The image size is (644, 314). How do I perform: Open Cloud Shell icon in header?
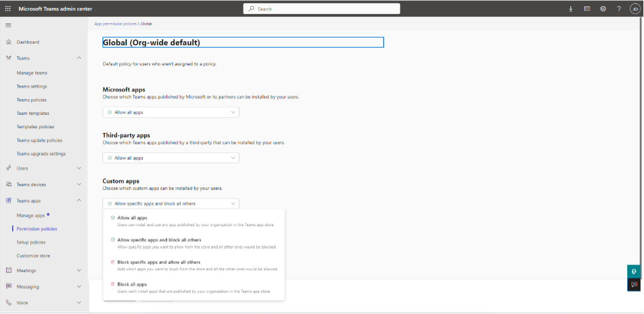(587, 8)
